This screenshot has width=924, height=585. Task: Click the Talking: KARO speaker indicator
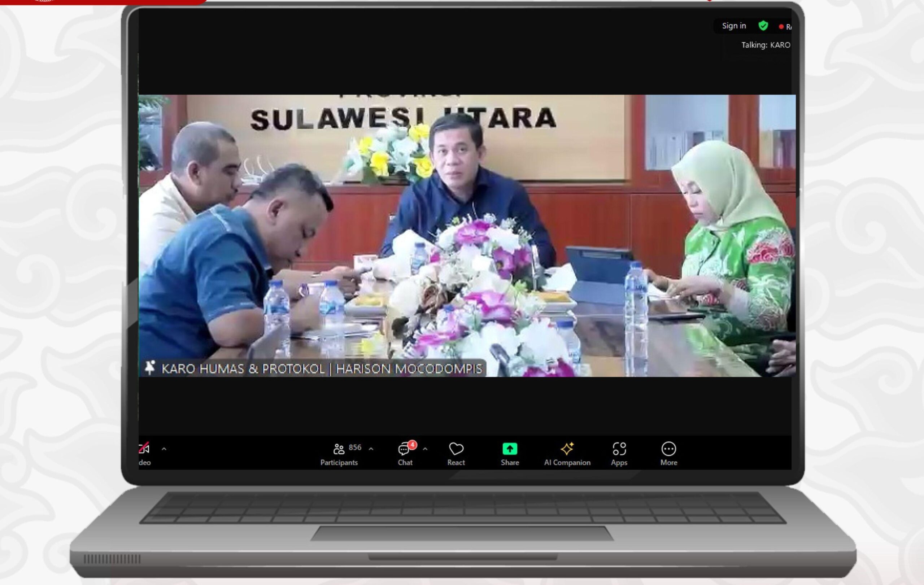765,45
